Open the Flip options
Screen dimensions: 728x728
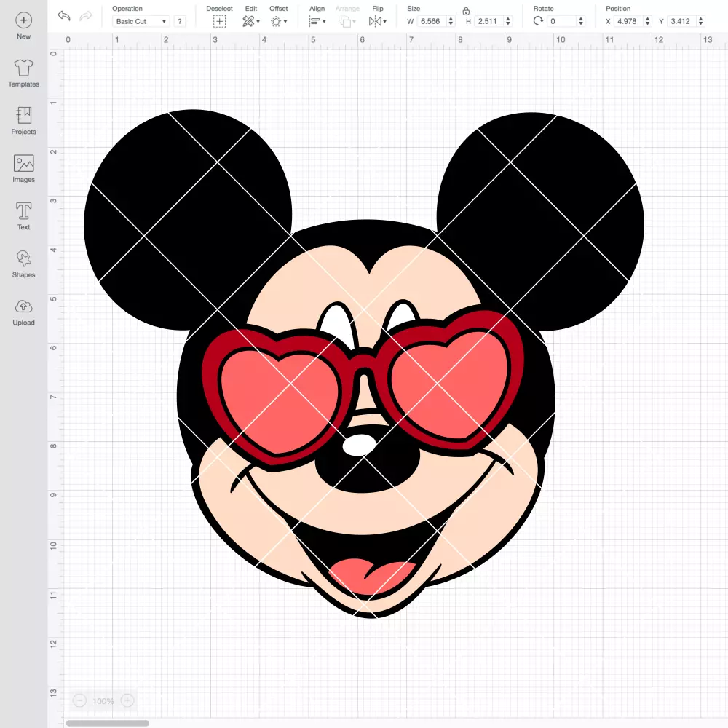pyautogui.click(x=377, y=21)
